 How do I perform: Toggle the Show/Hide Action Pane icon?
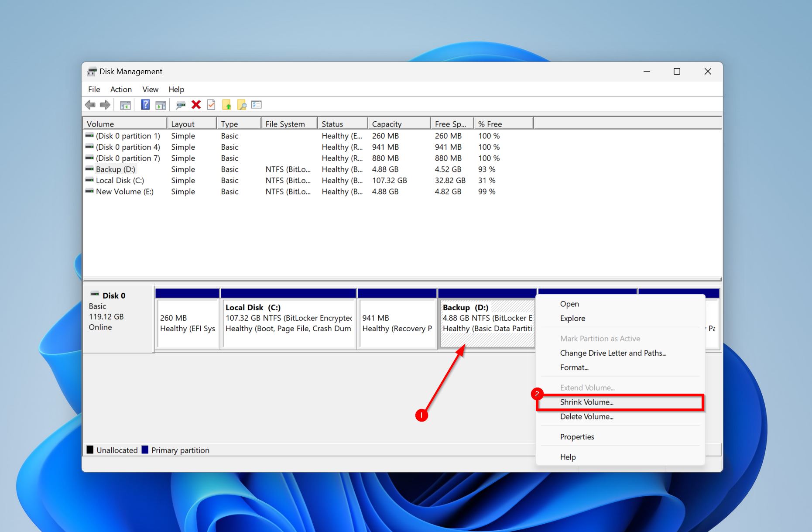click(161, 105)
